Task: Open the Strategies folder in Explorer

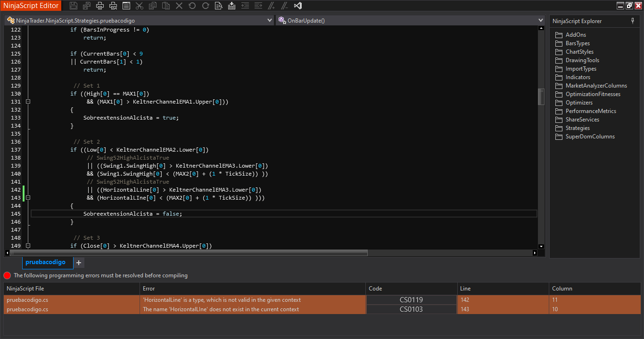Action: pyautogui.click(x=578, y=128)
